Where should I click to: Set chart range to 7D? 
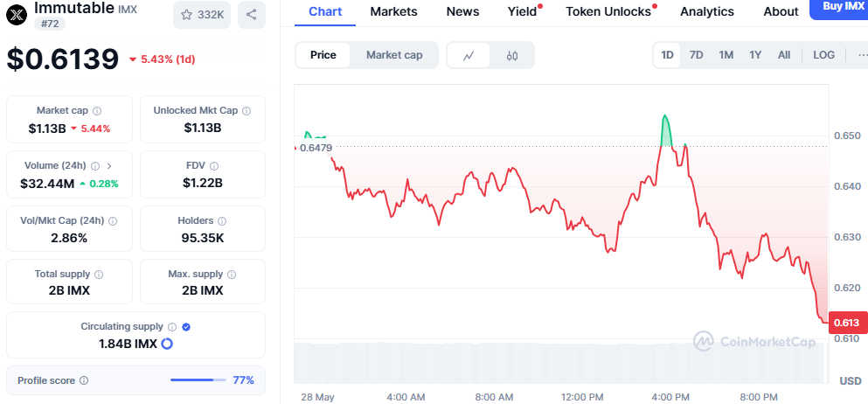click(x=696, y=55)
